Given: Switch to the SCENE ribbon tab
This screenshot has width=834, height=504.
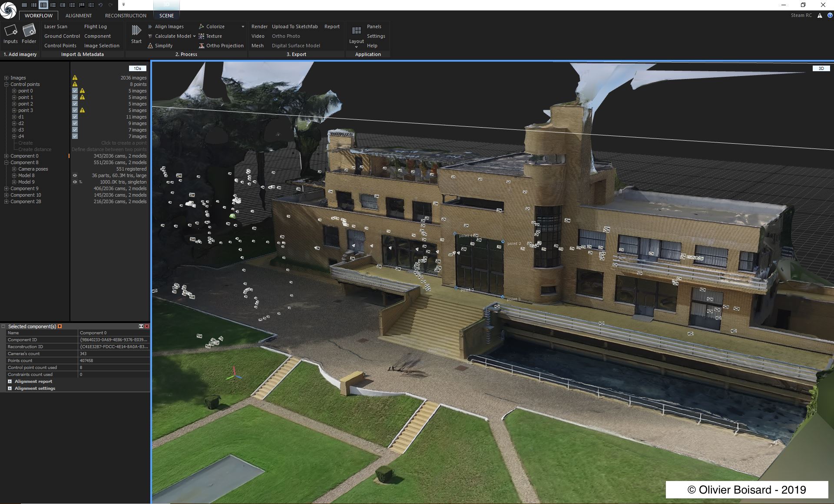Looking at the screenshot, I should pyautogui.click(x=166, y=15).
